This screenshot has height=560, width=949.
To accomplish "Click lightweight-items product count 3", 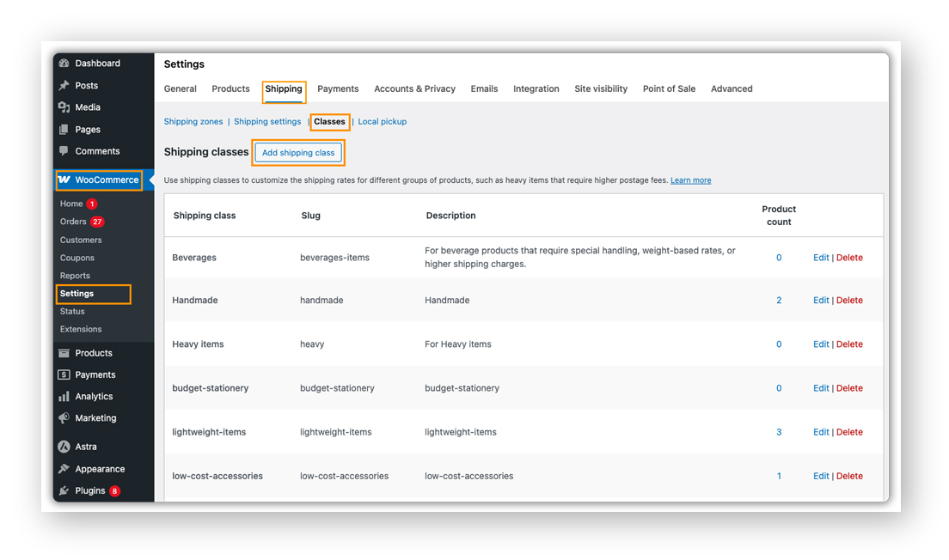I will (779, 432).
